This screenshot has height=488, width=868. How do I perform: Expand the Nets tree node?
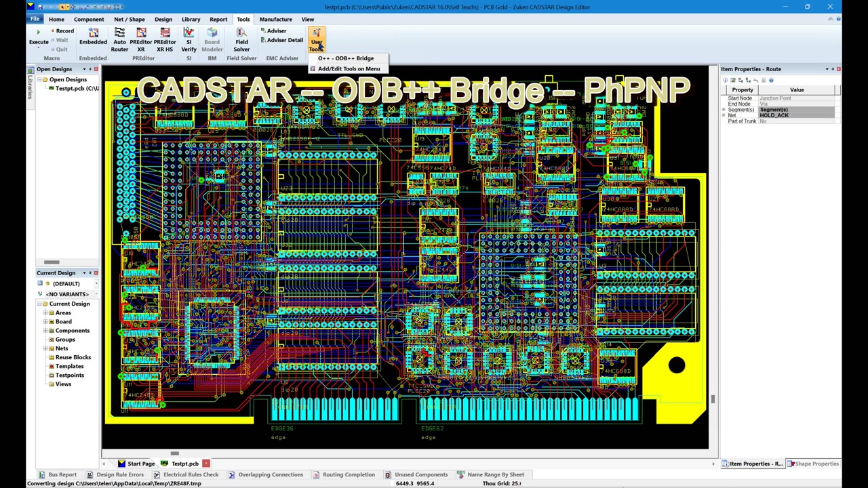click(45, 348)
